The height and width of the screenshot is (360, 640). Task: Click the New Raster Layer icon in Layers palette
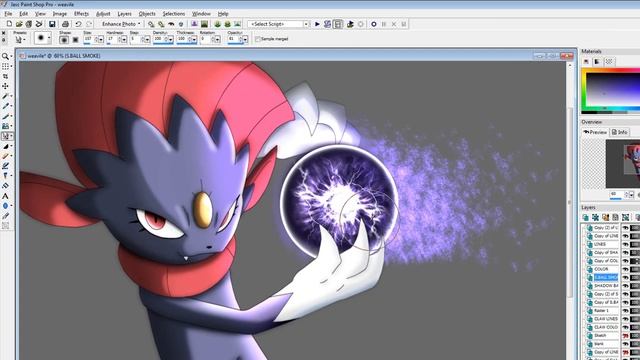[586, 218]
